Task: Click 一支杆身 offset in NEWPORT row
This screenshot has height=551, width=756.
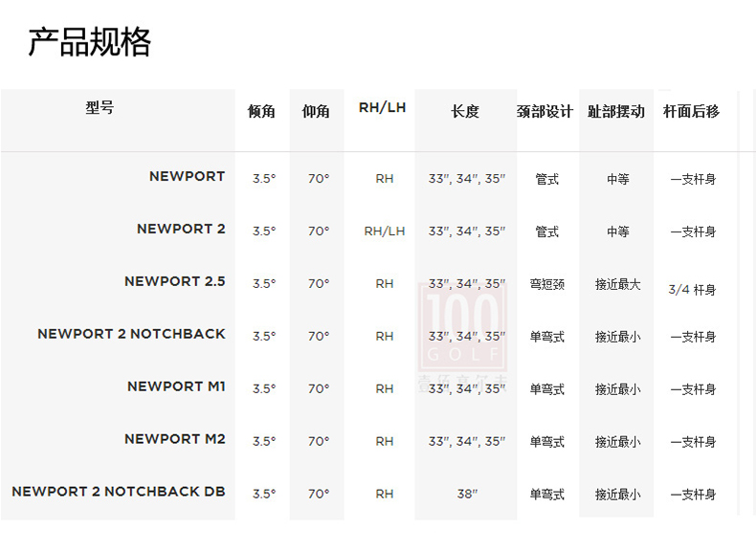Action: (694, 179)
